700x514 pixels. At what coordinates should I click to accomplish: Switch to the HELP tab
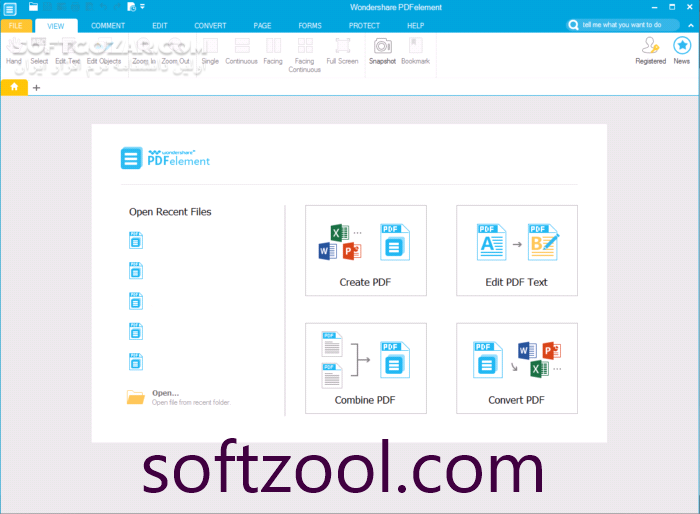tap(416, 26)
